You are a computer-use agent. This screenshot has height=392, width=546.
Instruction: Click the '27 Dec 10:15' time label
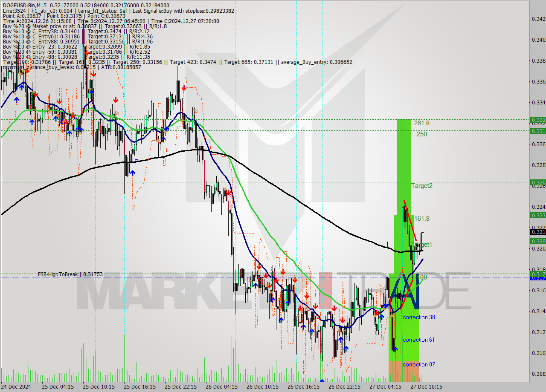coord(426,387)
